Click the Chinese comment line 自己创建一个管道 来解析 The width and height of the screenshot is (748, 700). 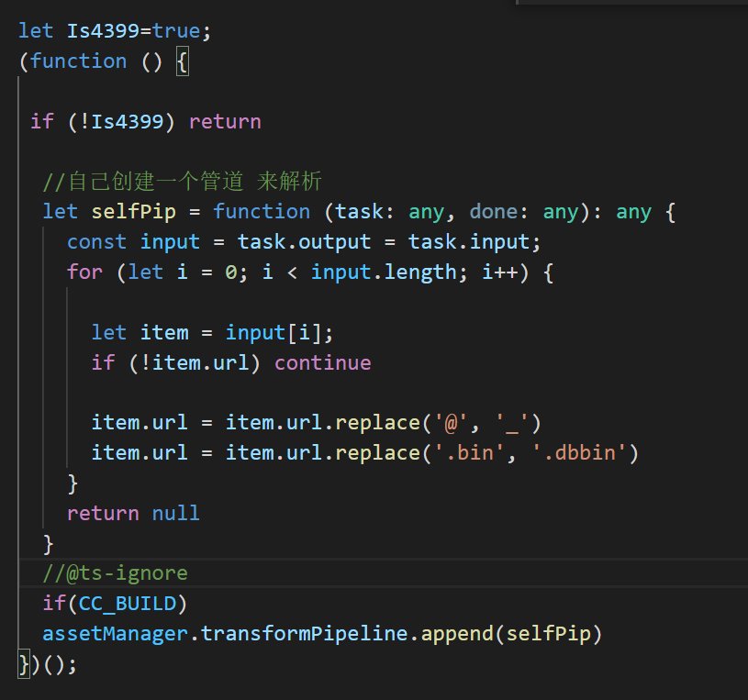pos(183,182)
